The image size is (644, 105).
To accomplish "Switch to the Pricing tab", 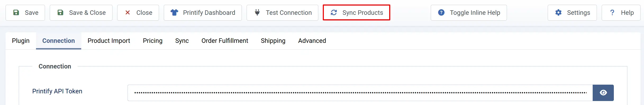I will (153, 41).
